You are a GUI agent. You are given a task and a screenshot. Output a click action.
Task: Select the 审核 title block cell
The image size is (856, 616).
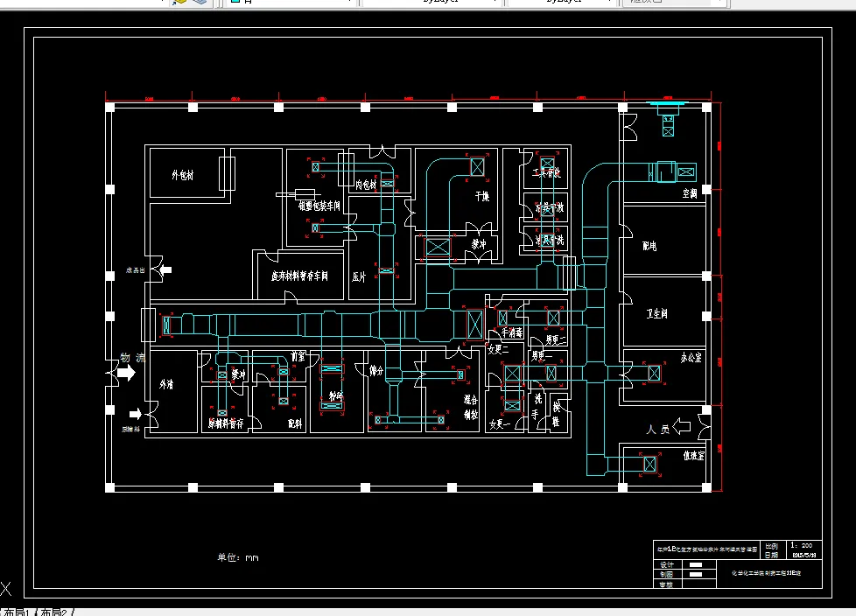[667, 584]
